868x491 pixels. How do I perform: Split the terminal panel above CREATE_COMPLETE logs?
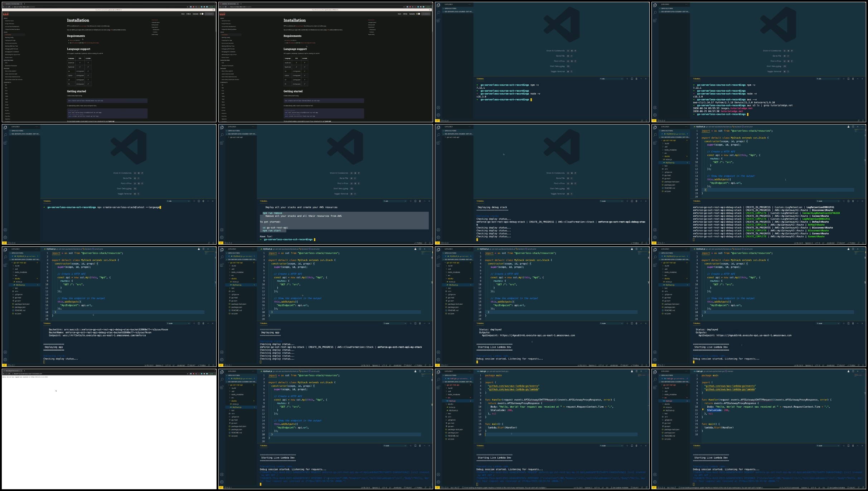848,201
